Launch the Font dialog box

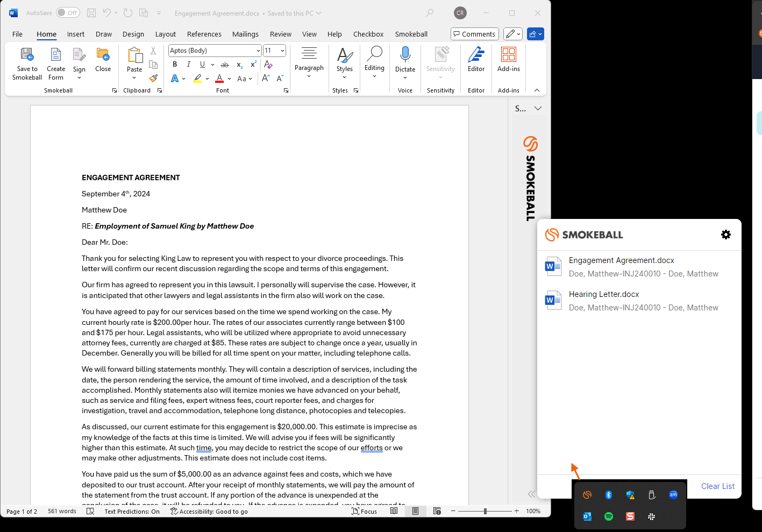[x=286, y=90]
